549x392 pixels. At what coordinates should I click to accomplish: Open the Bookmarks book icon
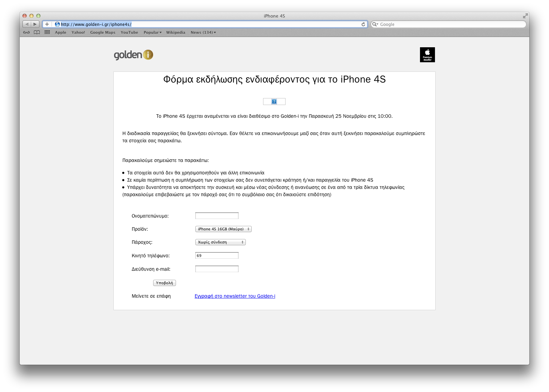pos(37,32)
